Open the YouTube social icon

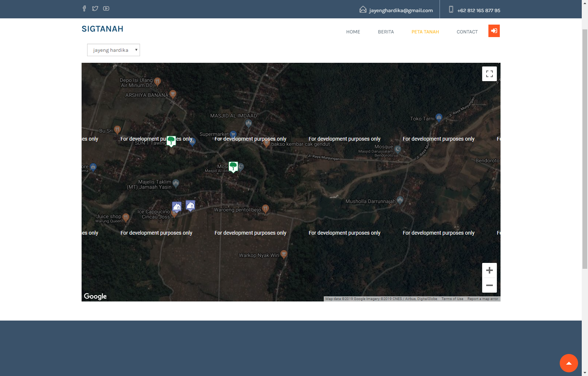(106, 8)
